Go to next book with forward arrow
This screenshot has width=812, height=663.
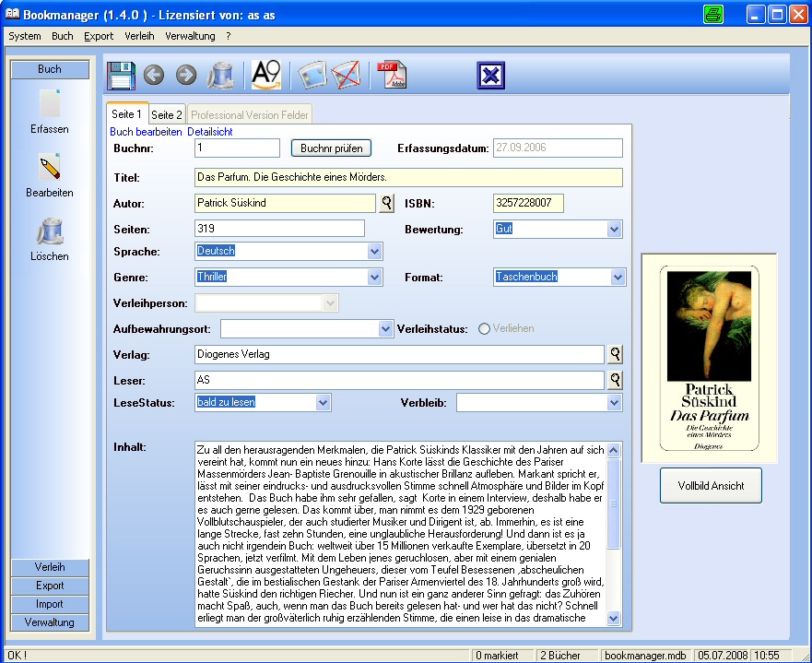point(186,75)
